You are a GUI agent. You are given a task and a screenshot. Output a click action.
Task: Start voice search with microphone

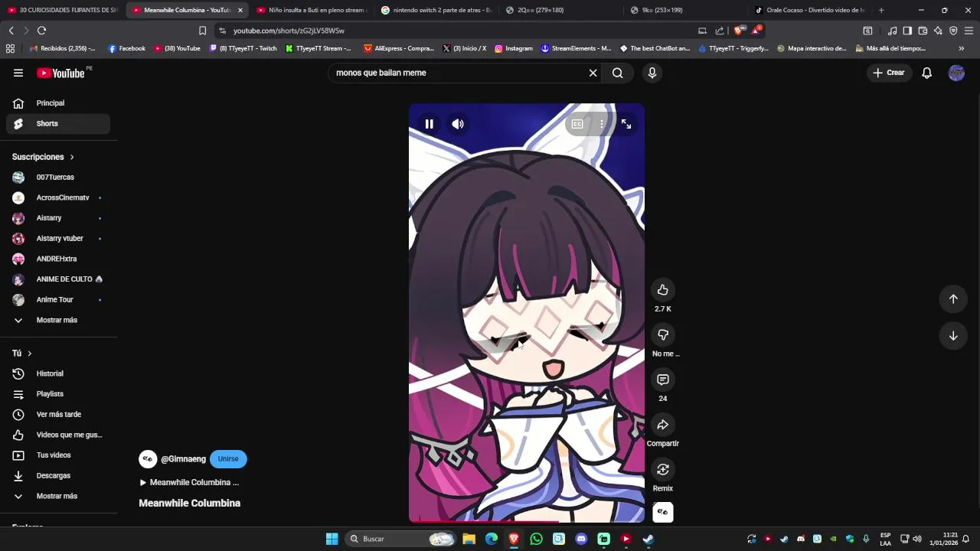652,73
